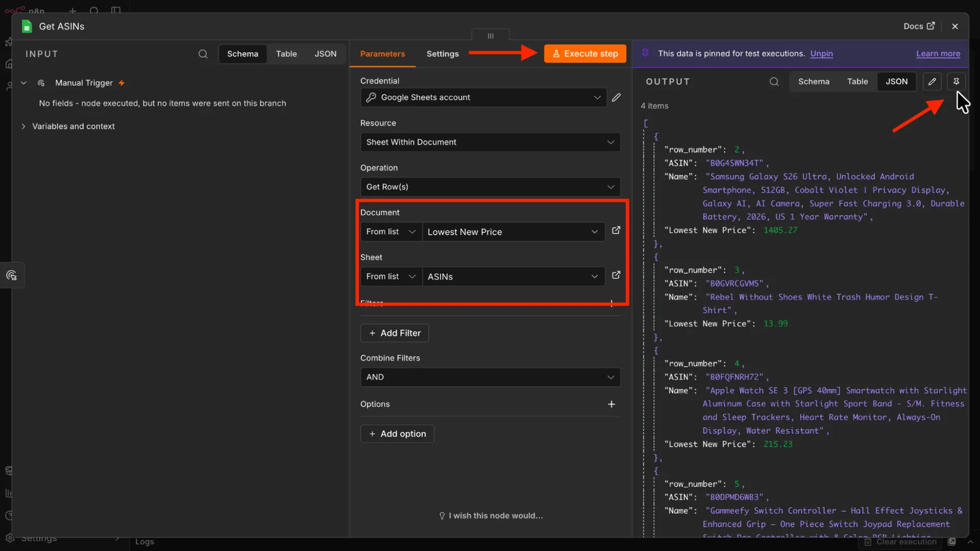Select output Schema view tab
Screen dimensions: 980x551
tap(814, 82)
